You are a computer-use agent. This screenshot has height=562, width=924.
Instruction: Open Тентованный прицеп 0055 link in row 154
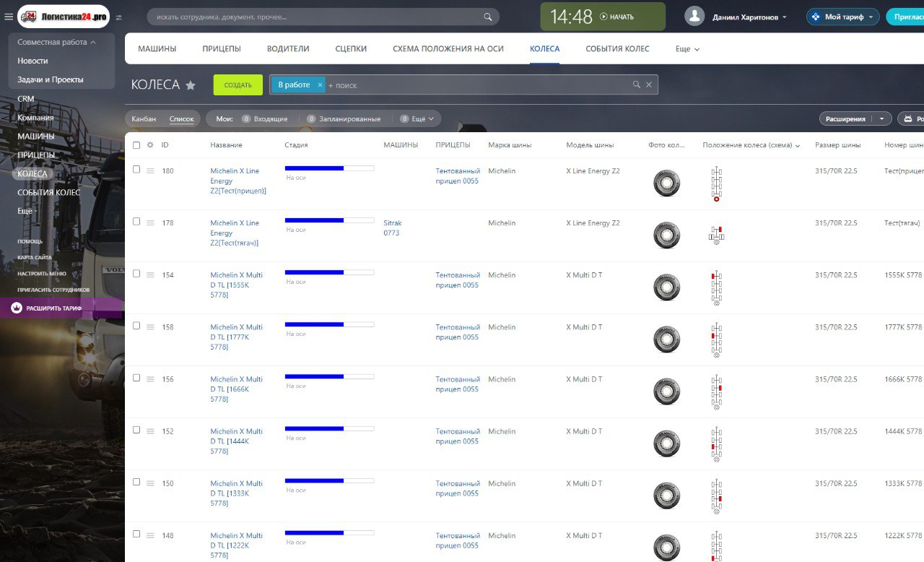coord(458,280)
